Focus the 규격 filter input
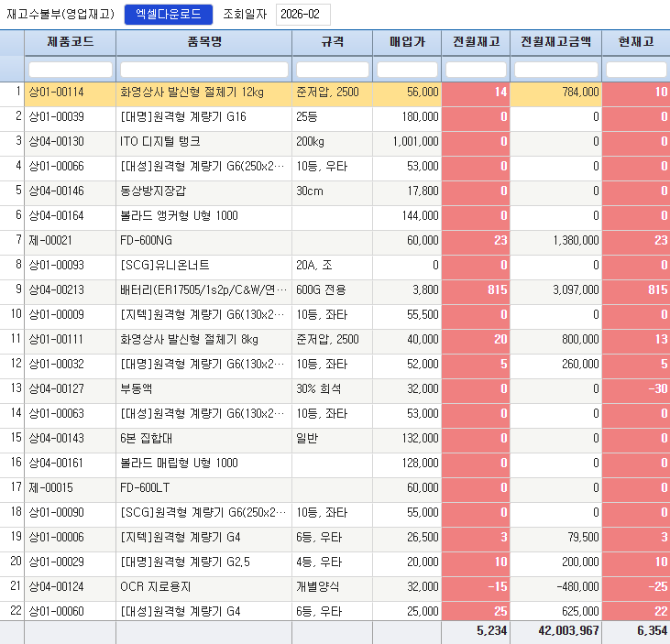The width and height of the screenshot is (670, 644). click(x=333, y=70)
